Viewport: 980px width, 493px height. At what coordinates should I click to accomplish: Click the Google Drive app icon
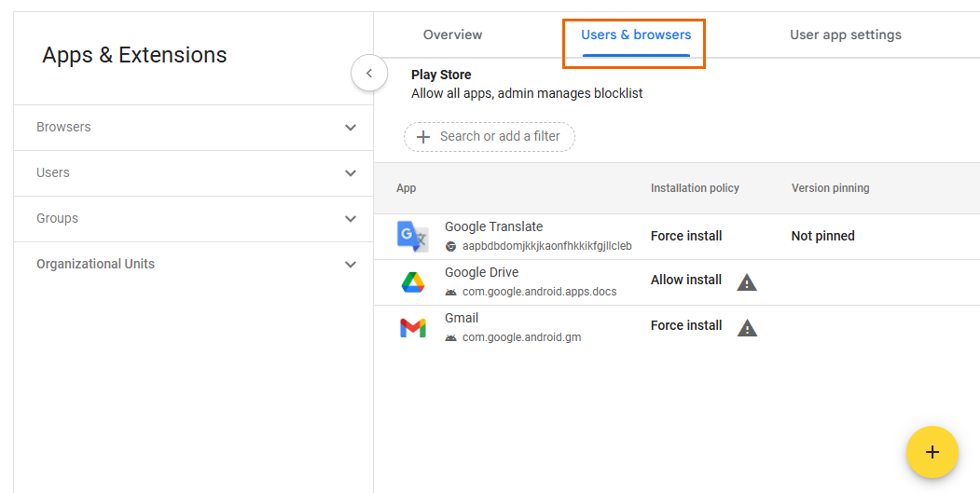412,282
